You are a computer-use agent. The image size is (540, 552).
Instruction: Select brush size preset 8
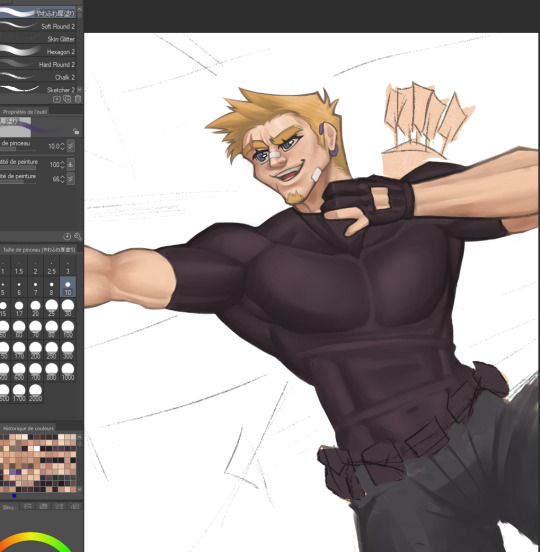pyautogui.click(x=51, y=287)
